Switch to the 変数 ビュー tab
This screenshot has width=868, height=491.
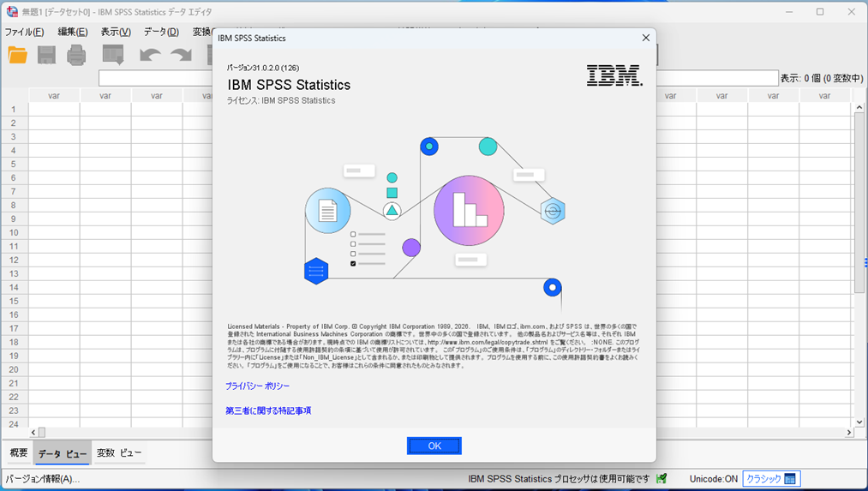pos(119,452)
